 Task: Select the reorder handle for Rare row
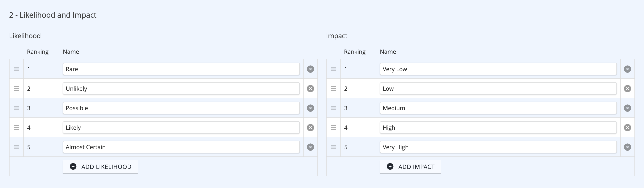[17, 69]
